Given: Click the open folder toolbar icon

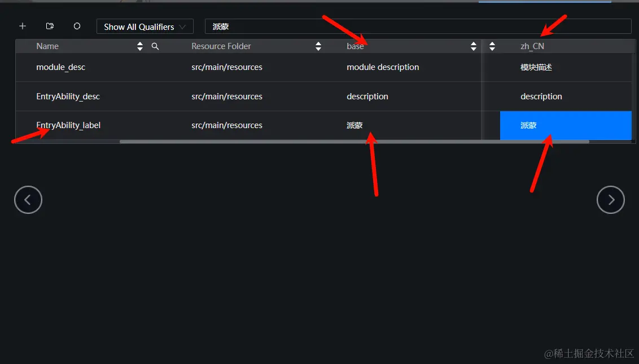Looking at the screenshot, I should pyautogui.click(x=50, y=26).
